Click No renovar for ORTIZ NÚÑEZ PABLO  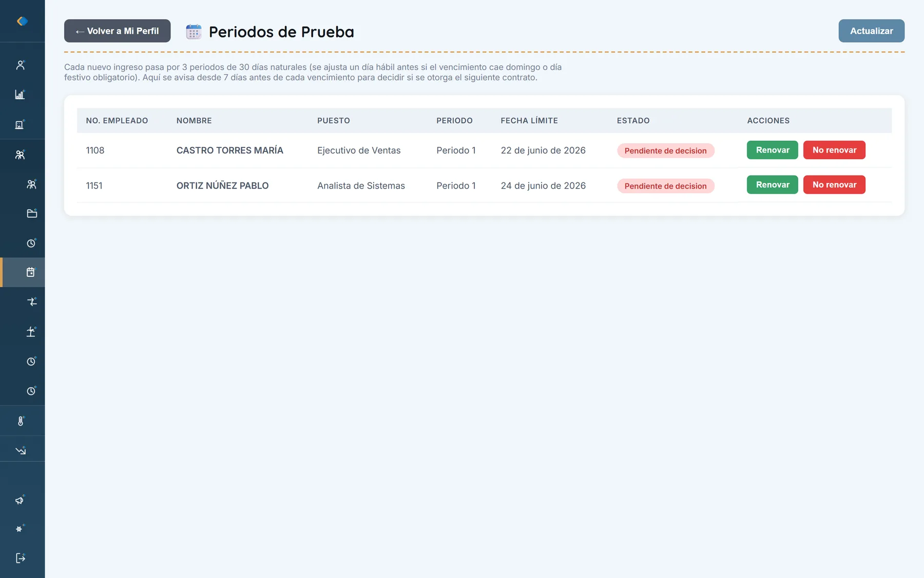coord(834,184)
